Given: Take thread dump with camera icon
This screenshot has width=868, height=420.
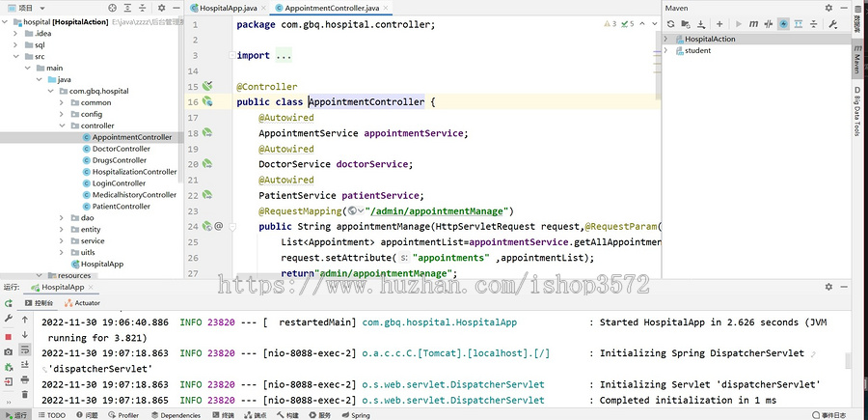Looking at the screenshot, I should coord(9,351).
